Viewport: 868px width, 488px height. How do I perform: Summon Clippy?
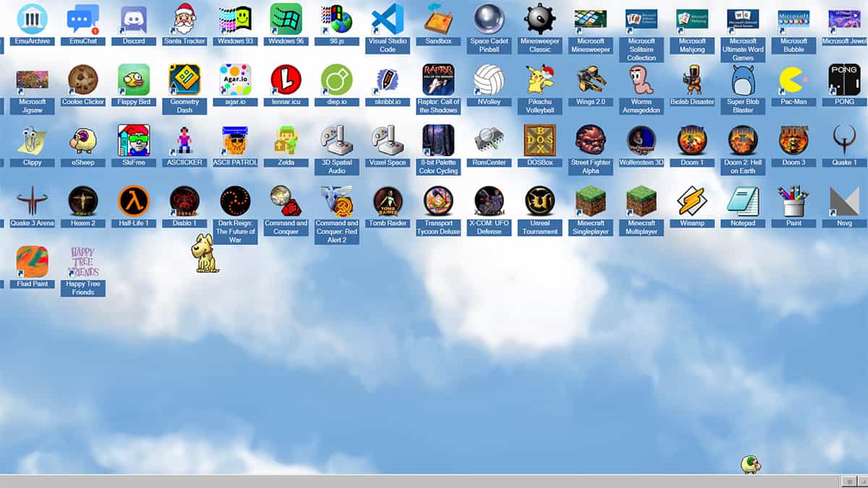coord(32,141)
